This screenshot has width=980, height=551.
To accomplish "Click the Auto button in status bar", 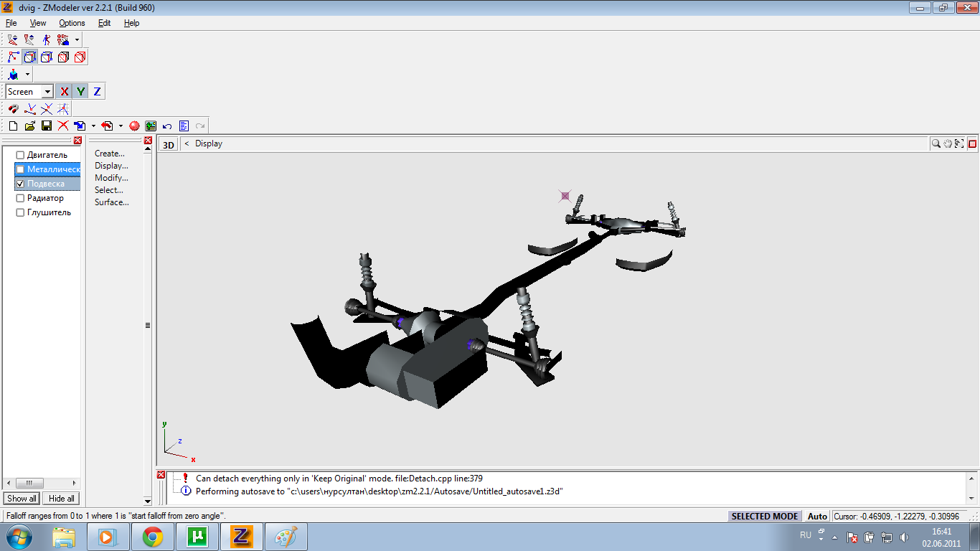I will coord(817,516).
